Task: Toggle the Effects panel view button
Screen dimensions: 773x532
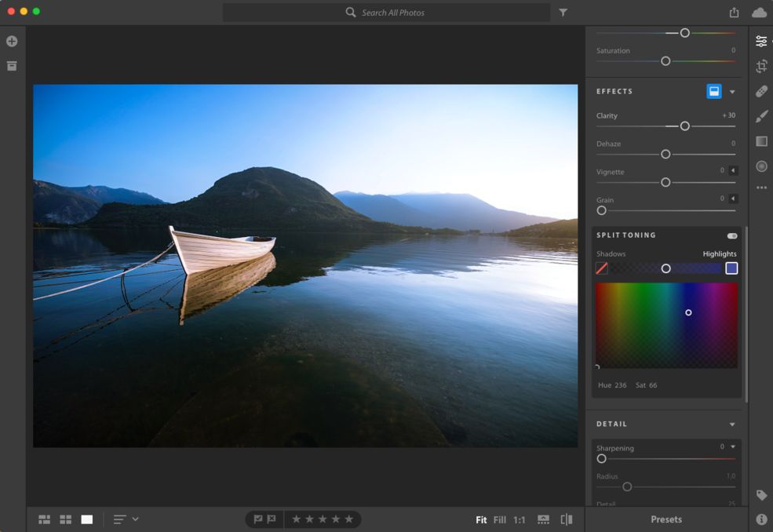Action: coord(714,91)
